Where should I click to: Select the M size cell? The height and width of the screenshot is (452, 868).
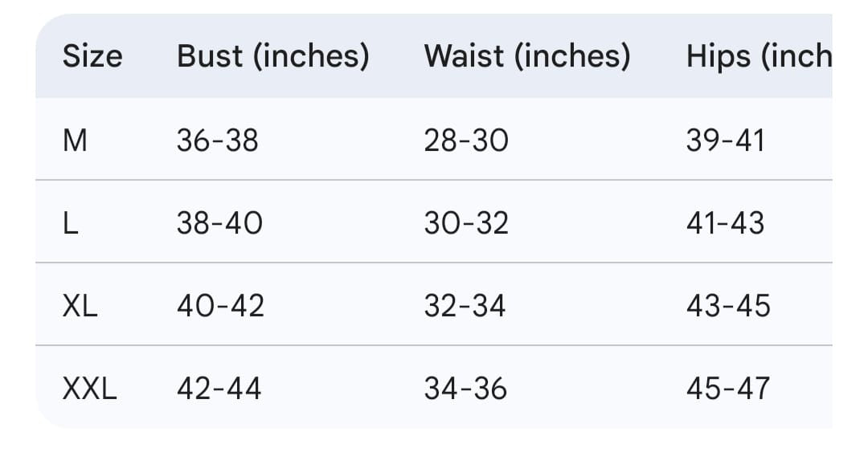(75, 140)
